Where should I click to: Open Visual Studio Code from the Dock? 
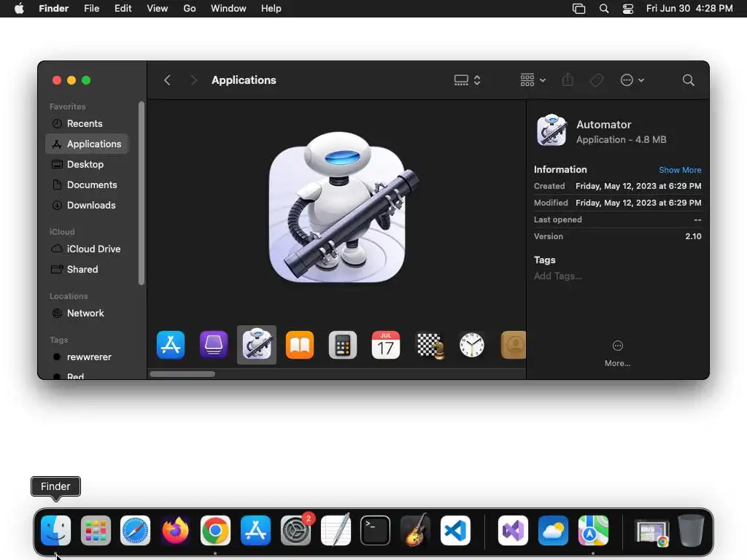tap(455, 530)
